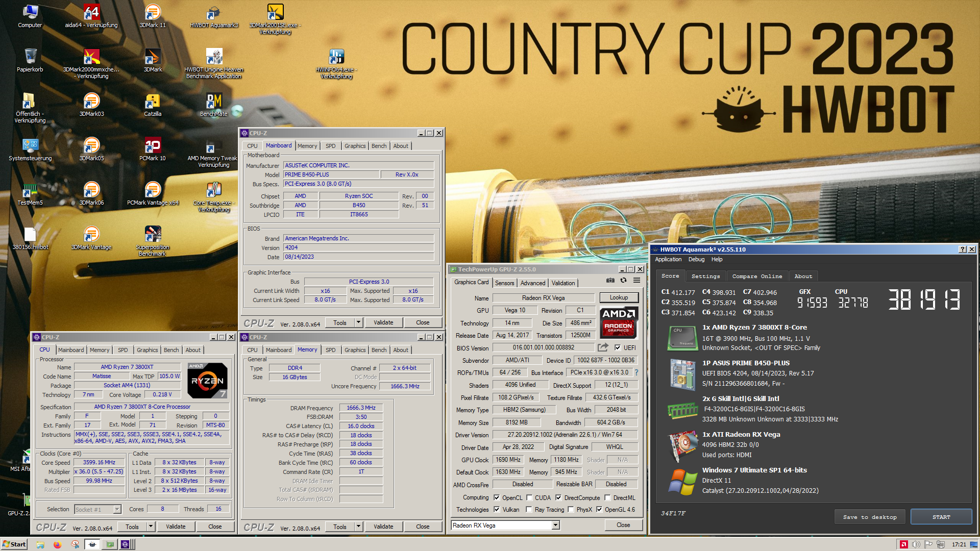Open the Papierkorb recycle bin
The image size is (980, 551).
point(30,60)
